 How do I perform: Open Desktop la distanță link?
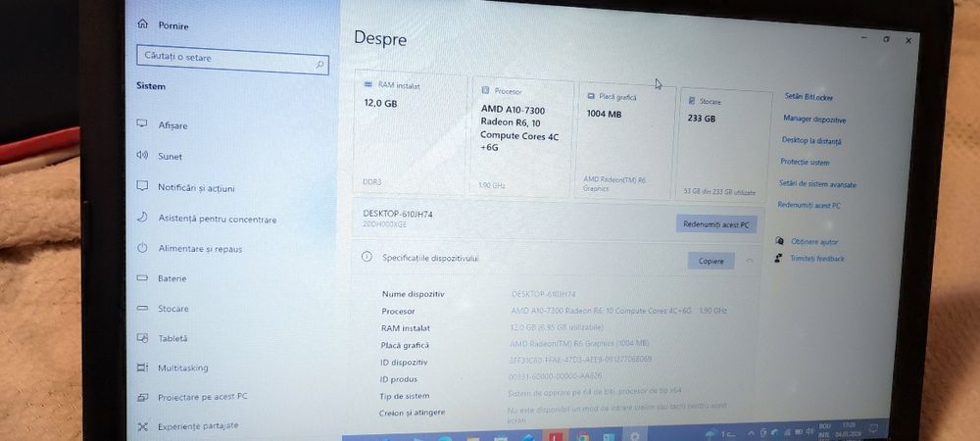coord(811,140)
